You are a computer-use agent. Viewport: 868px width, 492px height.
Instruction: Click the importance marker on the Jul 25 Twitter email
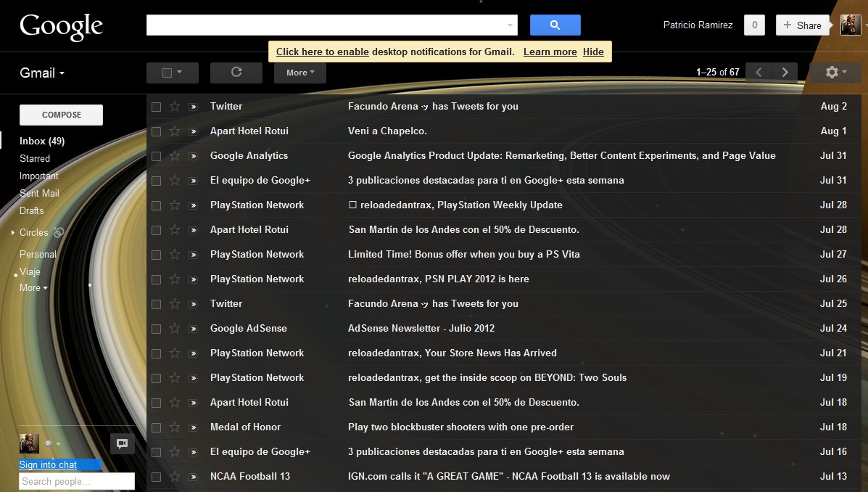(193, 304)
